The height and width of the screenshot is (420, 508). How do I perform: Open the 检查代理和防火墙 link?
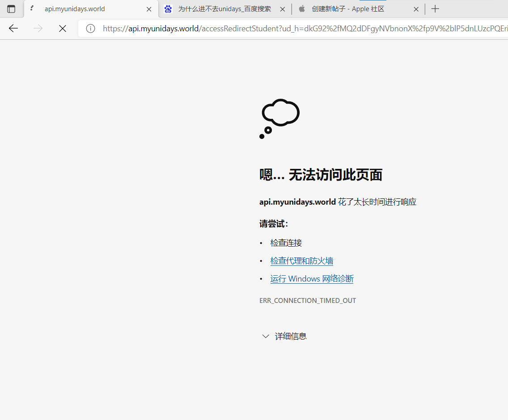point(301,261)
